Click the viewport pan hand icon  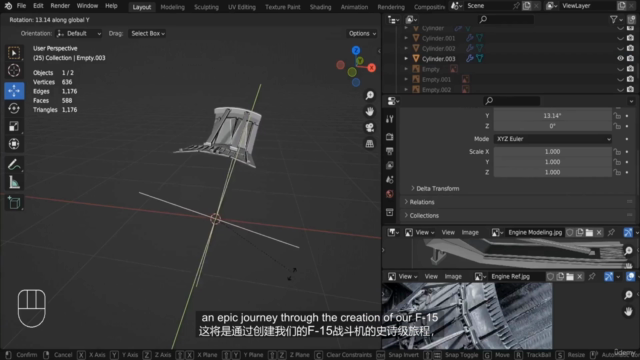tap(370, 111)
